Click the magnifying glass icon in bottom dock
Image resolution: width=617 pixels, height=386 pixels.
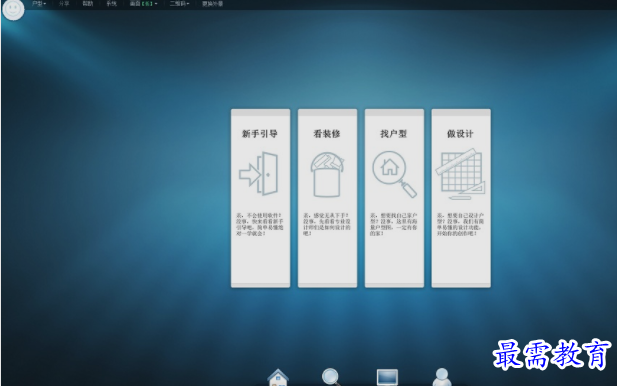[x=331, y=377]
